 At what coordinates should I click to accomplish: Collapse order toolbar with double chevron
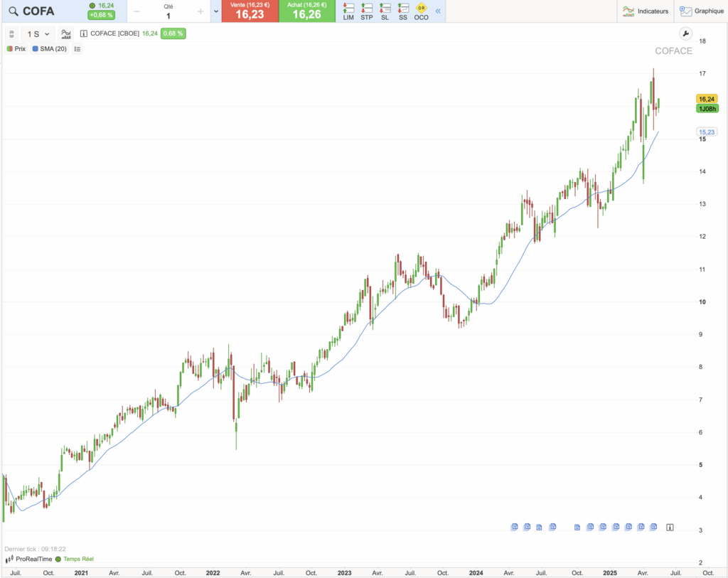coord(438,11)
